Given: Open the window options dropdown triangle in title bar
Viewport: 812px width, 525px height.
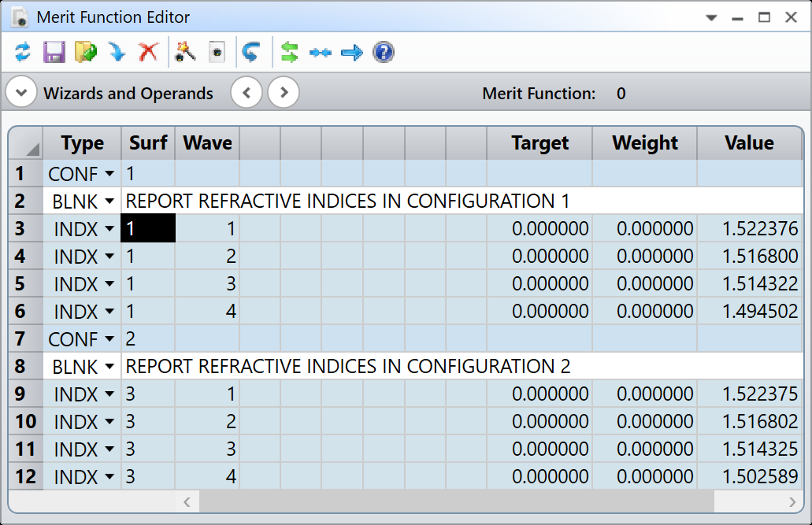Looking at the screenshot, I should 711,17.
